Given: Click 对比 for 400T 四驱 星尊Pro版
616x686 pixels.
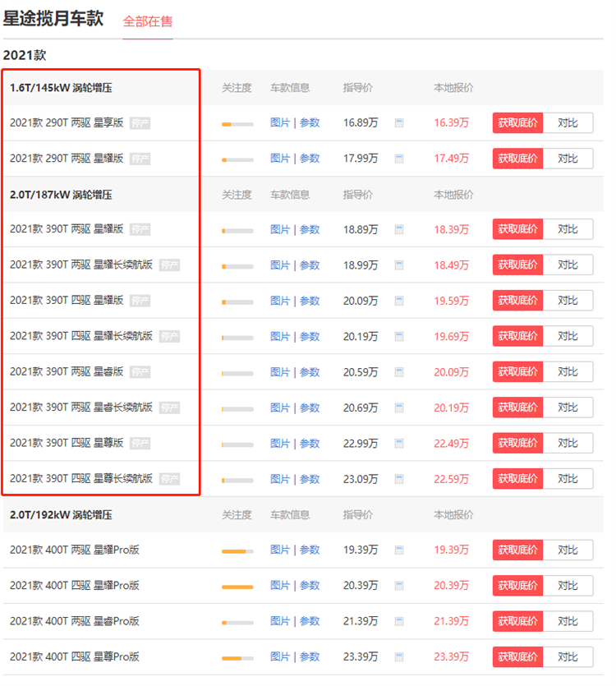Looking at the screenshot, I should pyautogui.click(x=568, y=656).
